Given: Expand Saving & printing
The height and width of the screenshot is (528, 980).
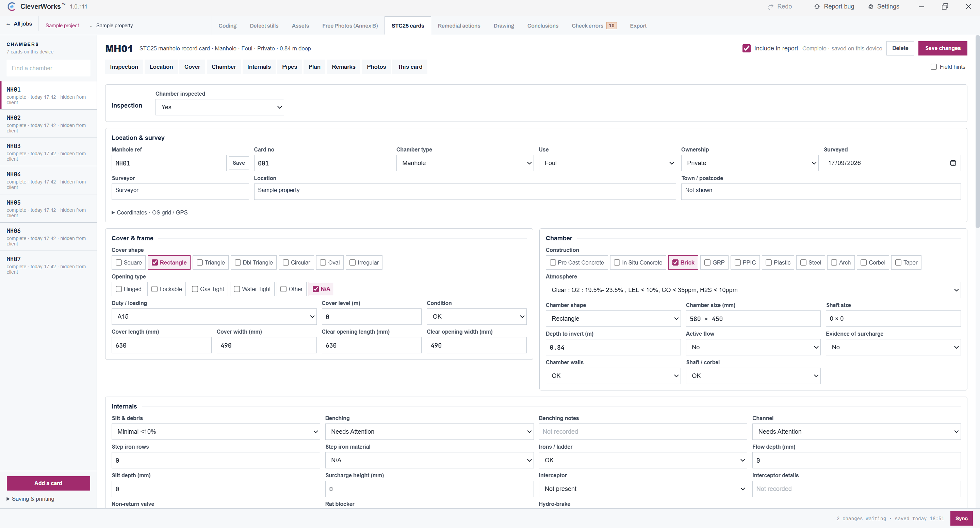Looking at the screenshot, I should pyautogui.click(x=30, y=499).
